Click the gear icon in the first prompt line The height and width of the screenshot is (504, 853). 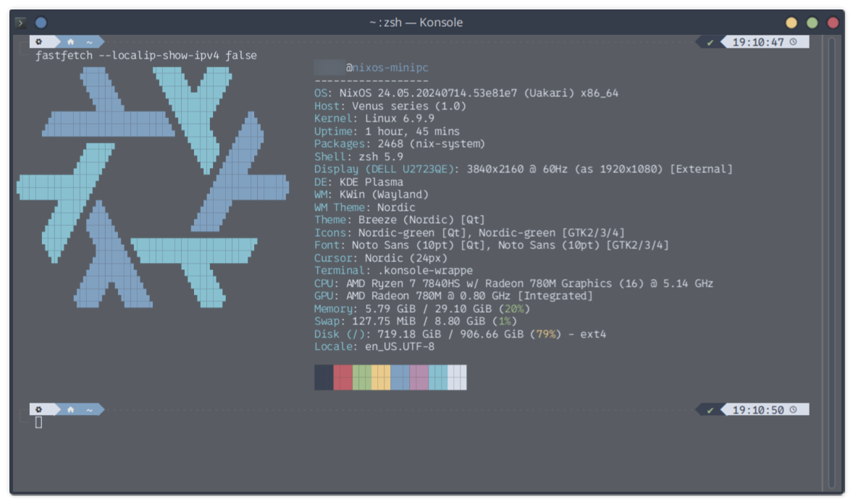click(x=39, y=42)
